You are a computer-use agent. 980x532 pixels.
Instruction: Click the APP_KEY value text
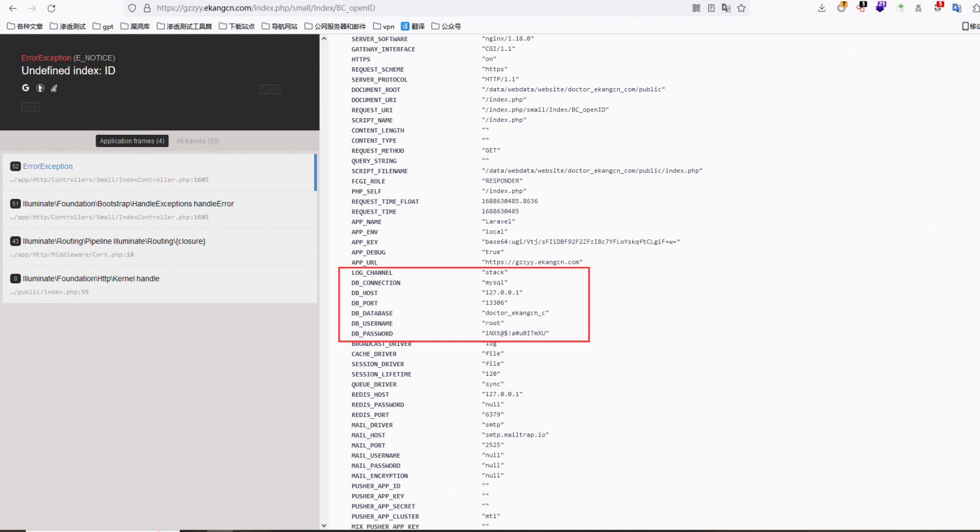(581, 242)
